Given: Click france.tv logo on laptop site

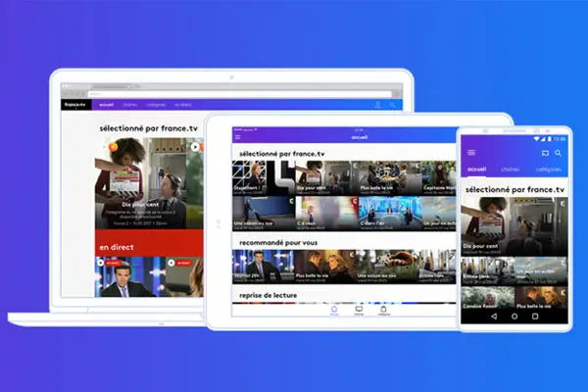Looking at the screenshot, I should (x=75, y=105).
